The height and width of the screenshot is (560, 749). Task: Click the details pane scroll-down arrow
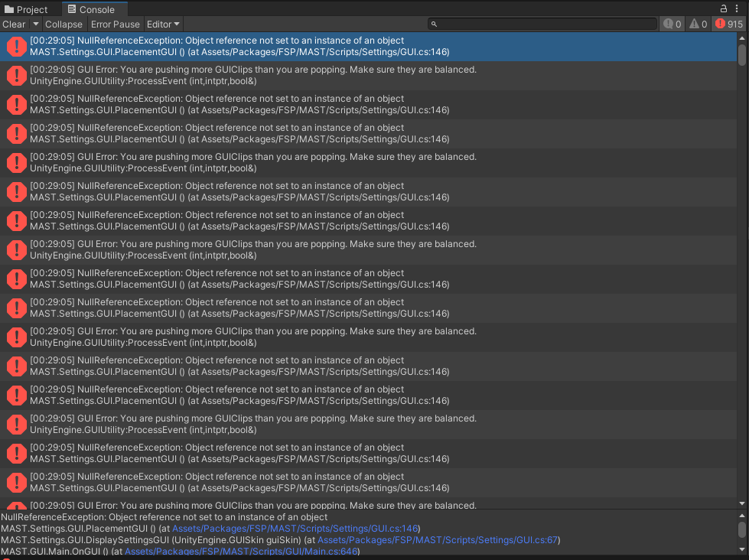tap(742, 549)
